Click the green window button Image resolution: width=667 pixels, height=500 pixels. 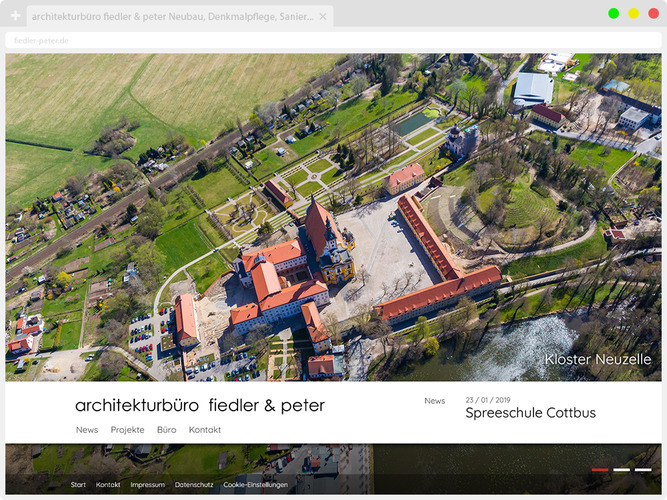(613, 13)
